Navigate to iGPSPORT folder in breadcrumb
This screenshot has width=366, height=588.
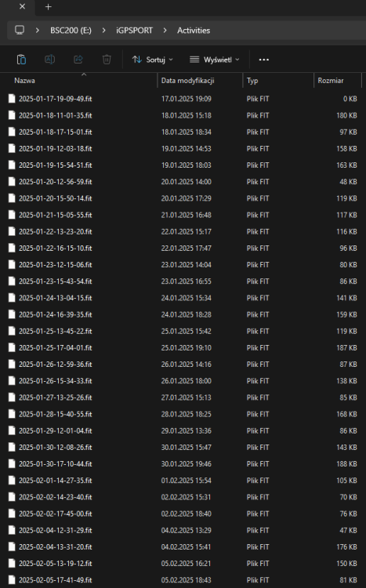134,31
